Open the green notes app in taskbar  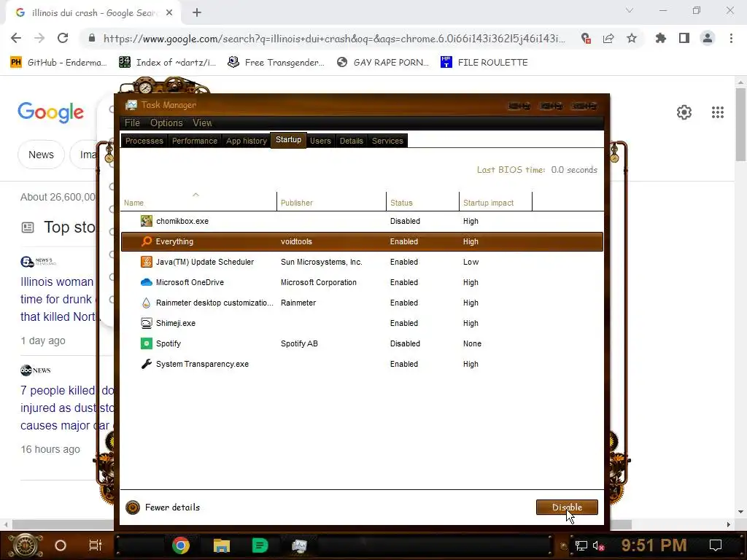(x=260, y=545)
